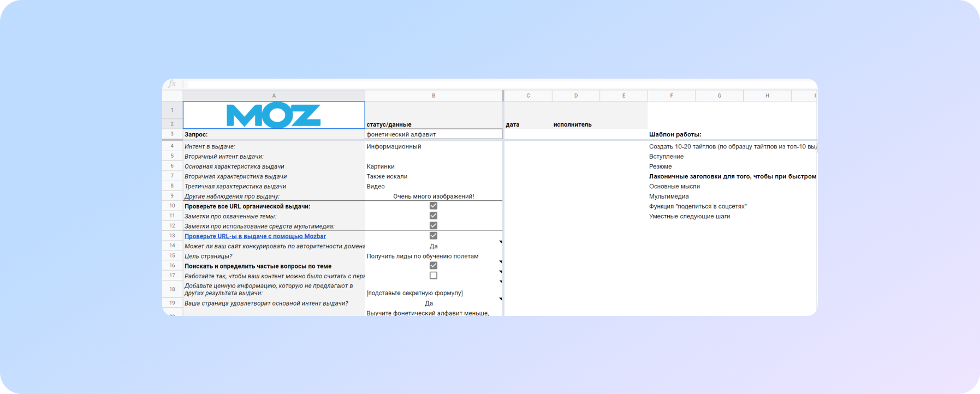Click the formula bar input area

tap(491, 84)
